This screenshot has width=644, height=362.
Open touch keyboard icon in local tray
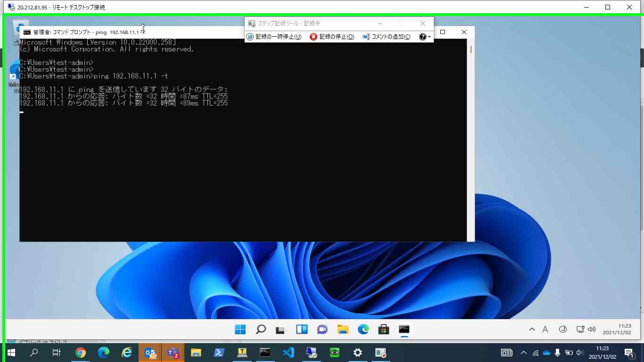(x=507, y=353)
